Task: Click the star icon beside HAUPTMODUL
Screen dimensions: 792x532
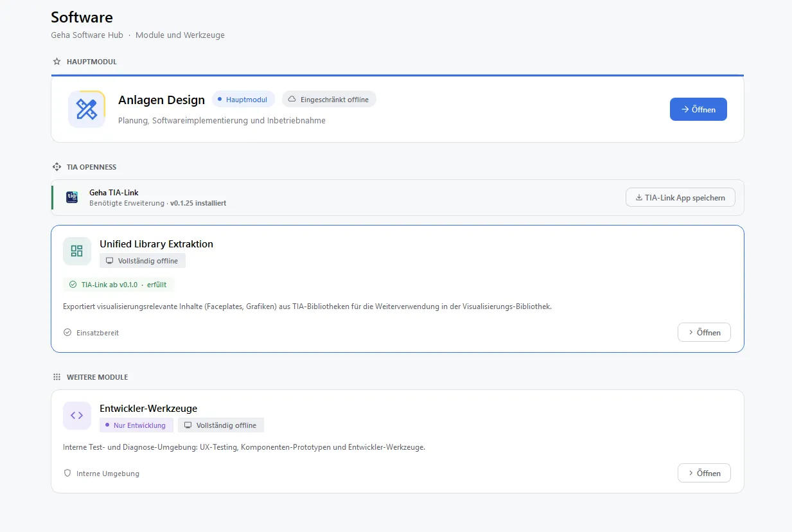Action: pyautogui.click(x=57, y=62)
